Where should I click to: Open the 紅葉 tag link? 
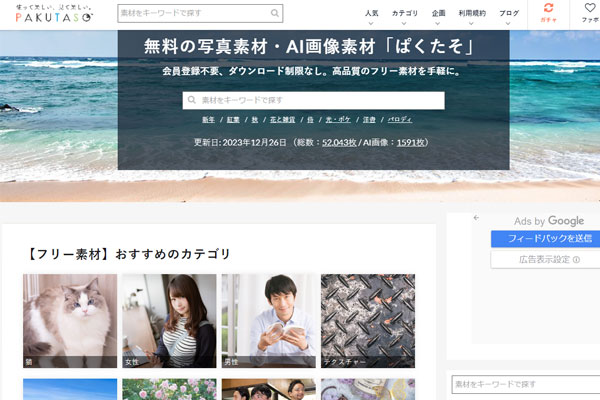tap(233, 120)
